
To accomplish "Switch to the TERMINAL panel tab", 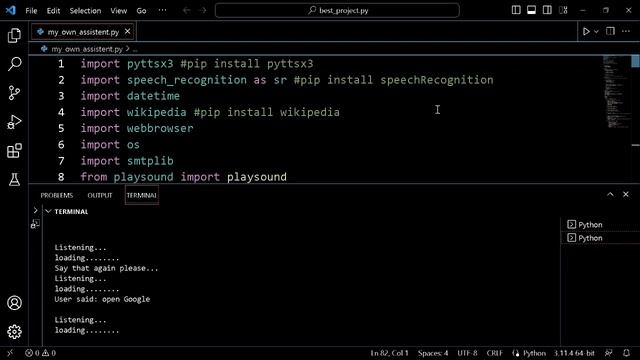I will pyautogui.click(x=142, y=196).
